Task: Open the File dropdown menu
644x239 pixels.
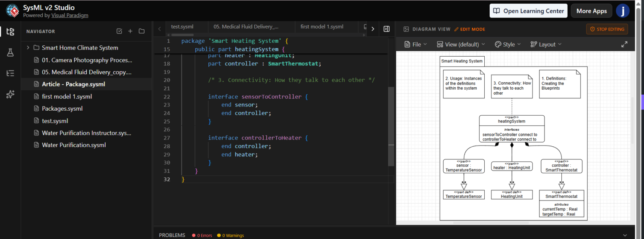Action: 415,44
